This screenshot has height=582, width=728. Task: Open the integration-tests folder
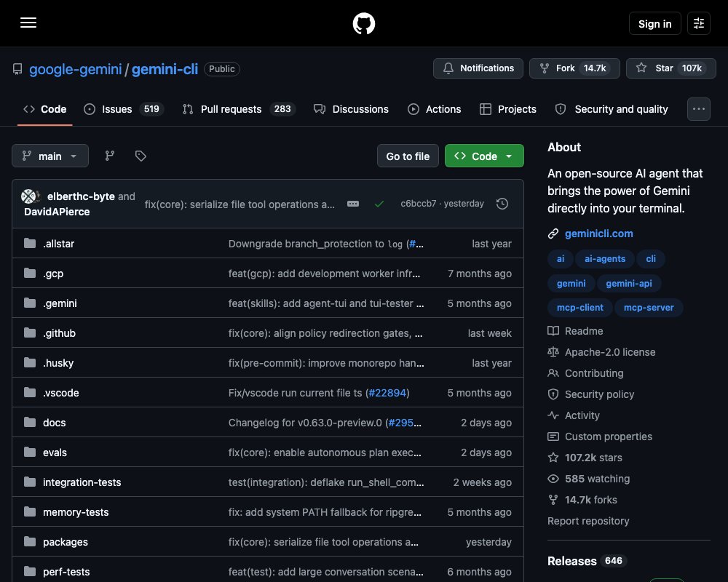click(82, 482)
